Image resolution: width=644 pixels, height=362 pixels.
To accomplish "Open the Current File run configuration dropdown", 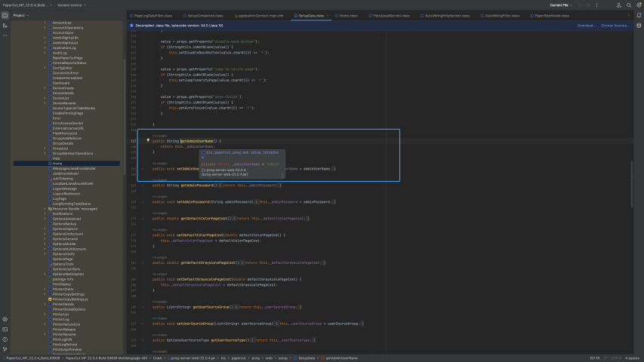I will coord(561,5).
